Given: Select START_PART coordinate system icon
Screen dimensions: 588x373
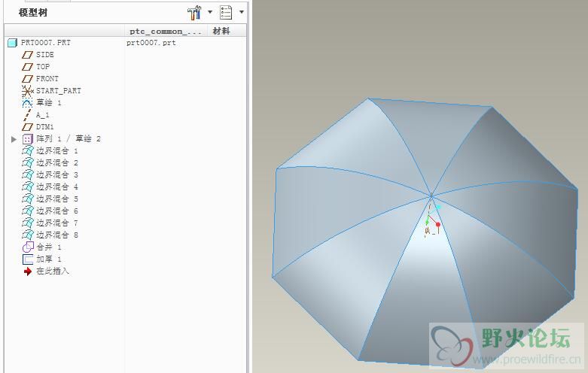Looking at the screenshot, I should click(x=27, y=91).
